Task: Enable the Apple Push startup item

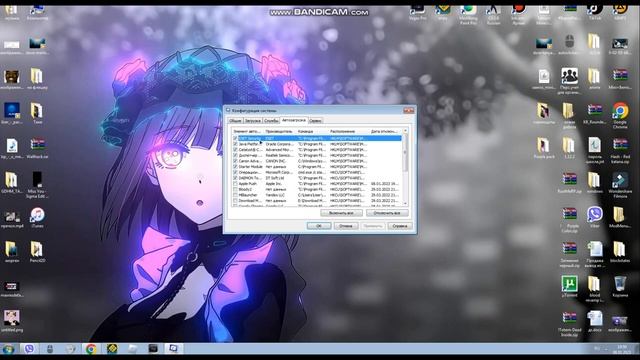Action: tap(235, 184)
